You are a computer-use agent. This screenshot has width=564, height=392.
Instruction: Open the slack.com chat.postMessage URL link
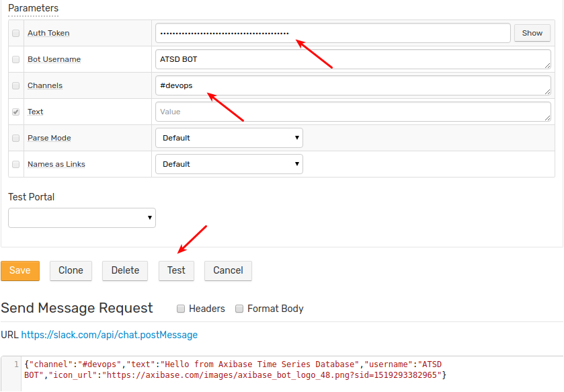coord(110,335)
